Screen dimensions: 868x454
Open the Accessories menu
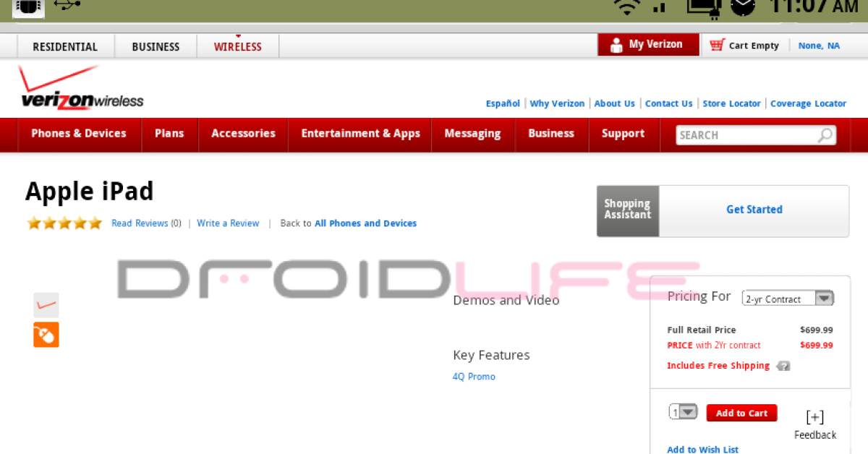pyautogui.click(x=243, y=134)
